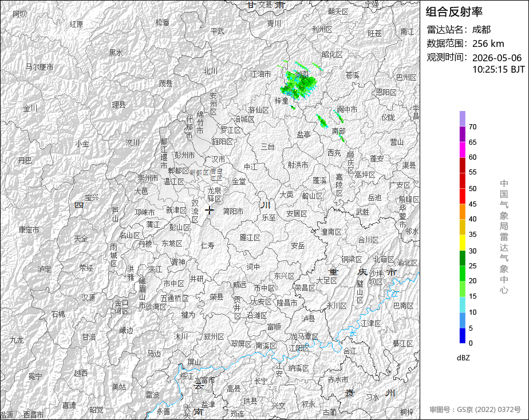Click the dark green 25-30 dBZ swatch
The image size is (529, 420).
[462, 258]
